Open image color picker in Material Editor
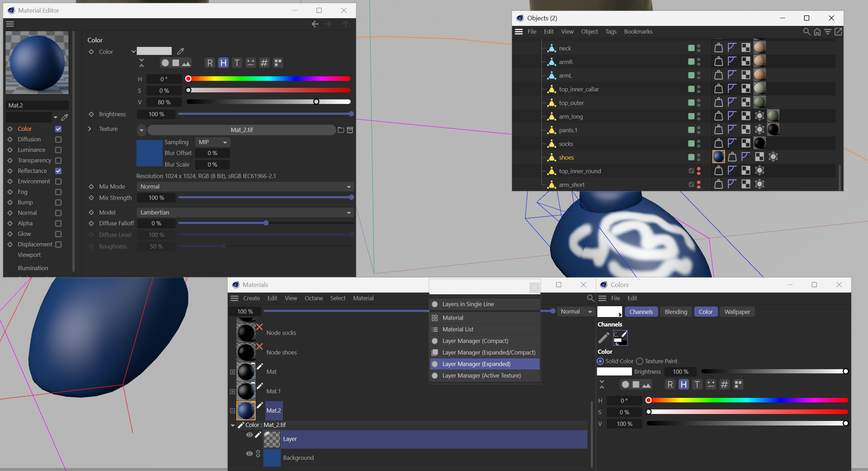This screenshot has height=471, width=868. [x=186, y=63]
